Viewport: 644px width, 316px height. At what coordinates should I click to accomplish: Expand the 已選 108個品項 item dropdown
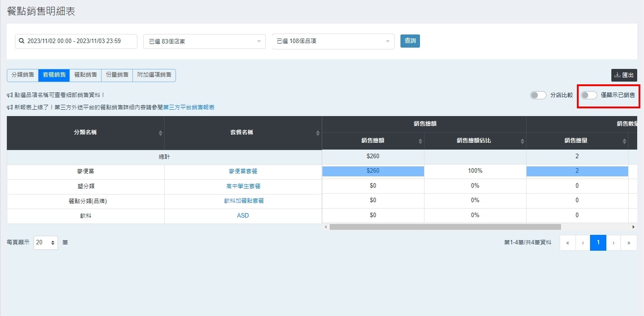(333, 41)
